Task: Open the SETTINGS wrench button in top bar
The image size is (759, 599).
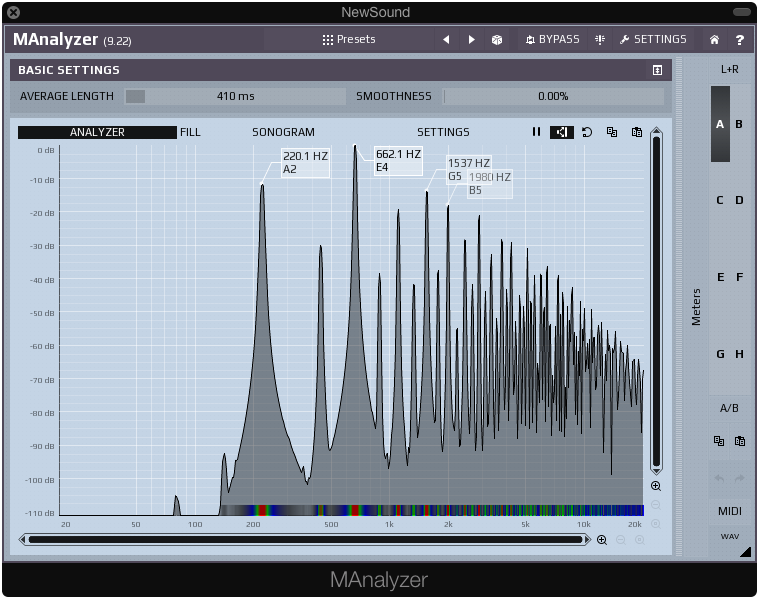Action: pos(653,39)
